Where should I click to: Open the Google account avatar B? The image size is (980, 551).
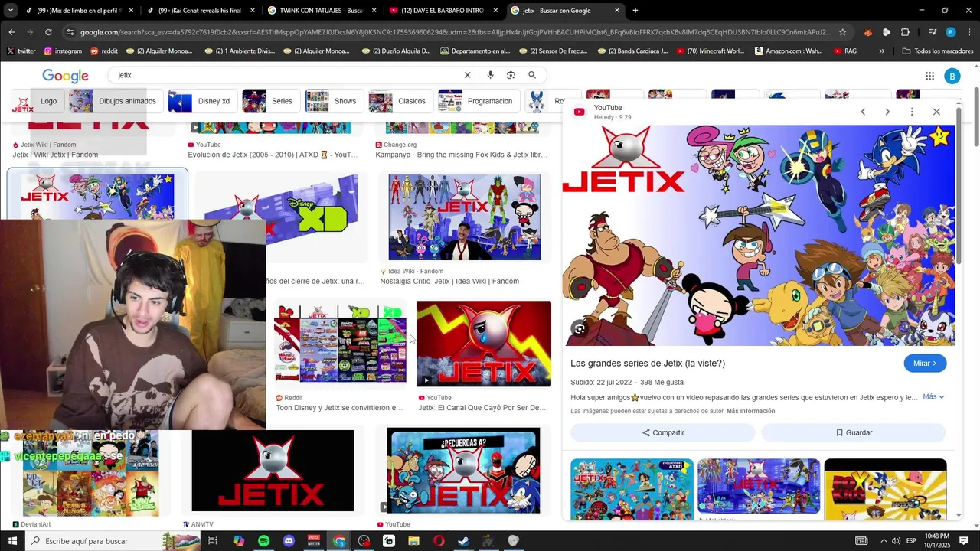(x=952, y=76)
